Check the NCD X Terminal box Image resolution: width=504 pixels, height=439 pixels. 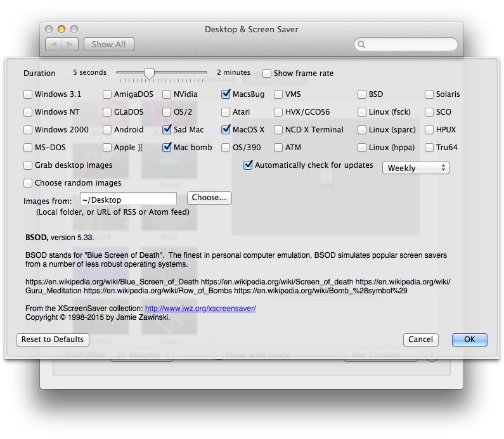point(278,130)
